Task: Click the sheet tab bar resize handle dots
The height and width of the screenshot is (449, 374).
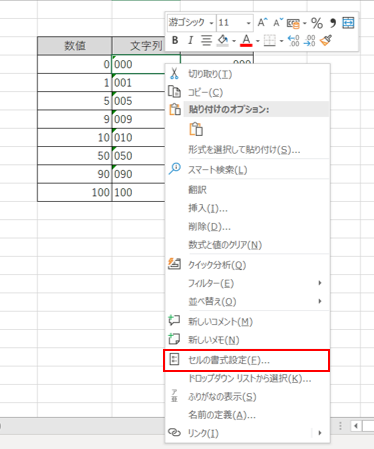Action: coord(340,426)
